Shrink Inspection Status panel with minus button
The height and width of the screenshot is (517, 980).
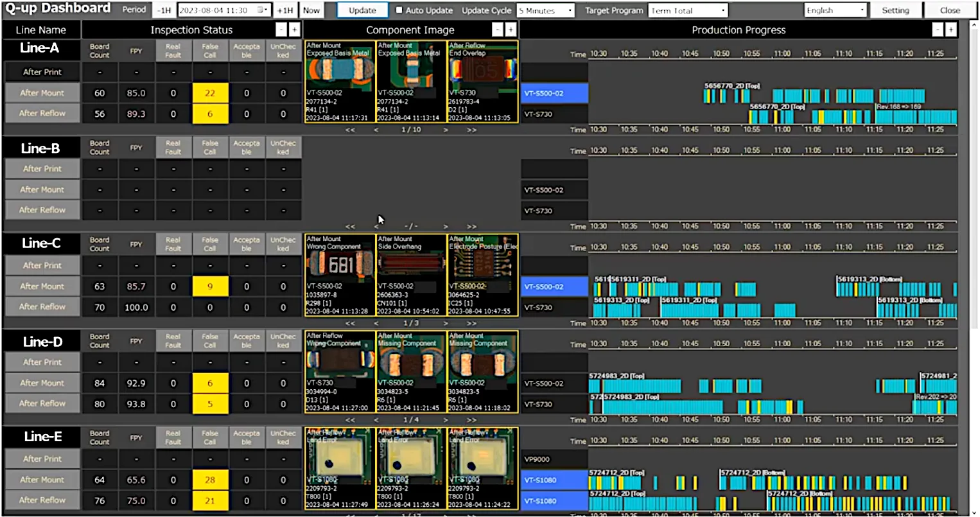[x=281, y=30]
